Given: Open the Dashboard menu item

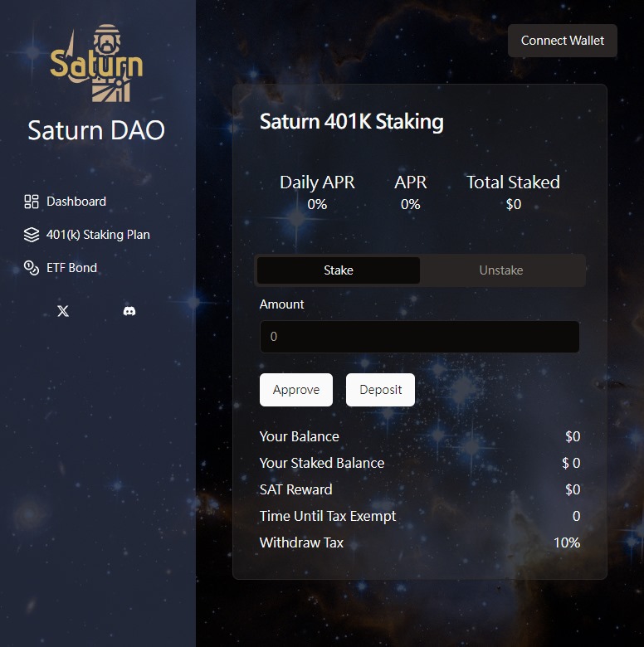Looking at the screenshot, I should pyautogui.click(x=66, y=202).
